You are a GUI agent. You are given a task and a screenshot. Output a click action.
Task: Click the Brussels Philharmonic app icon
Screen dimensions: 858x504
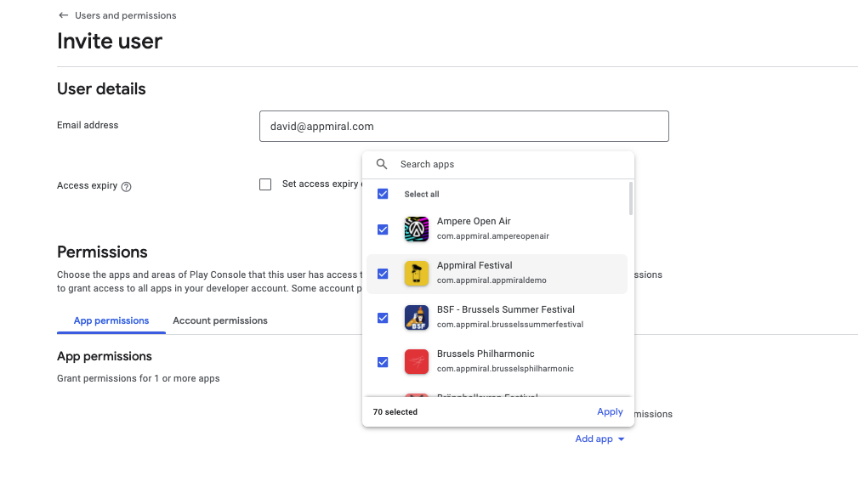(416, 361)
